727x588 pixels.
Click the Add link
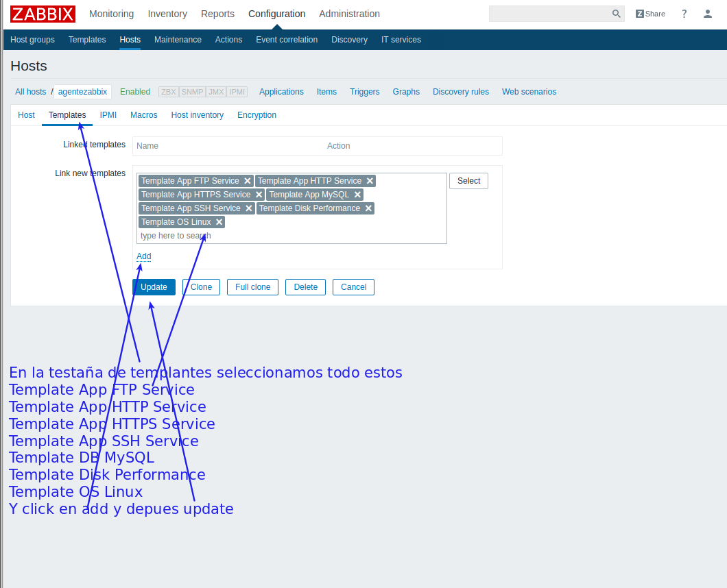tap(144, 256)
